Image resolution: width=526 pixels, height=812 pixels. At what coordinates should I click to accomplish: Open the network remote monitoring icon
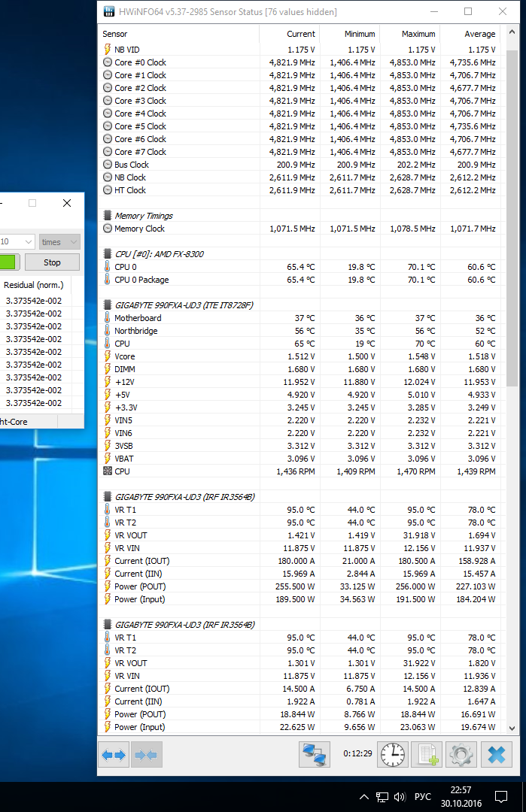(x=315, y=755)
